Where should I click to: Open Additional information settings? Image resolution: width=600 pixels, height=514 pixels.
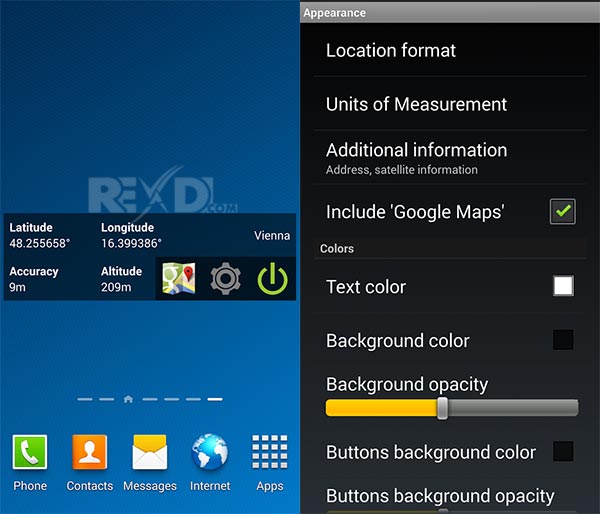point(450,158)
